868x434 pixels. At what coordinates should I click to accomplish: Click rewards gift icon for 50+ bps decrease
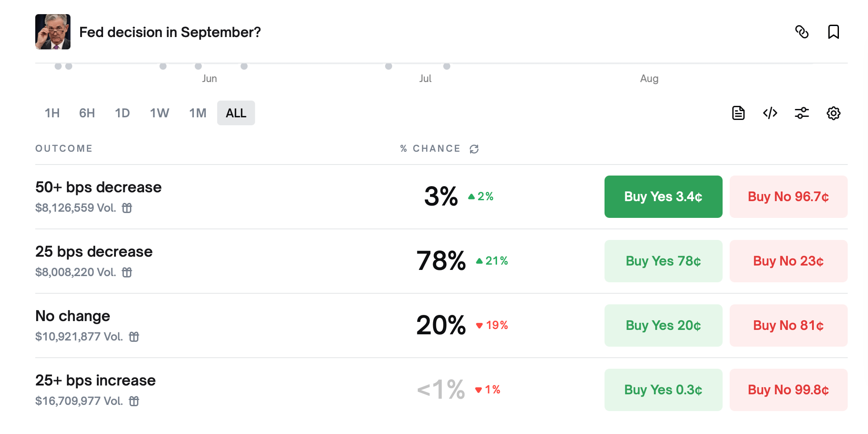click(127, 208)
